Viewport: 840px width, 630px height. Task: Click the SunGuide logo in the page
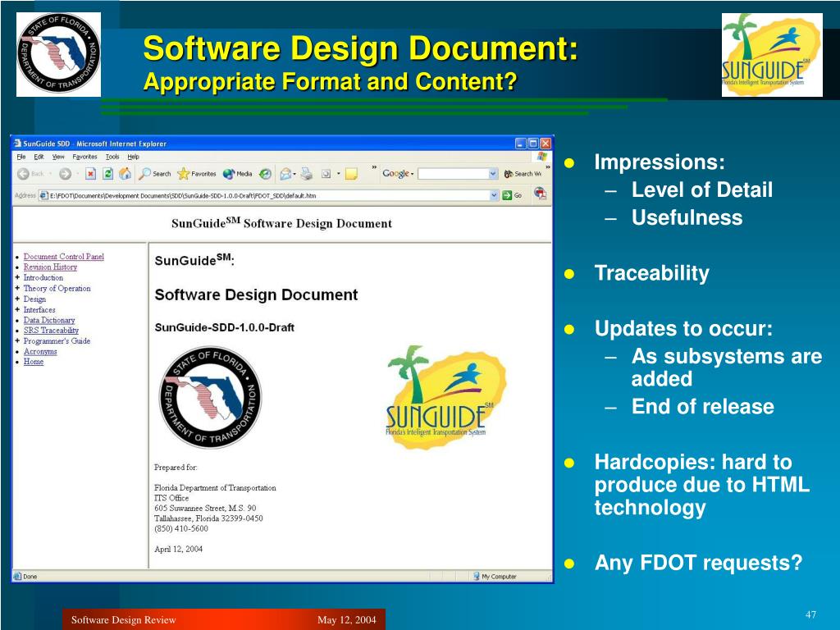pyautogui.click(x=447, y=398)
